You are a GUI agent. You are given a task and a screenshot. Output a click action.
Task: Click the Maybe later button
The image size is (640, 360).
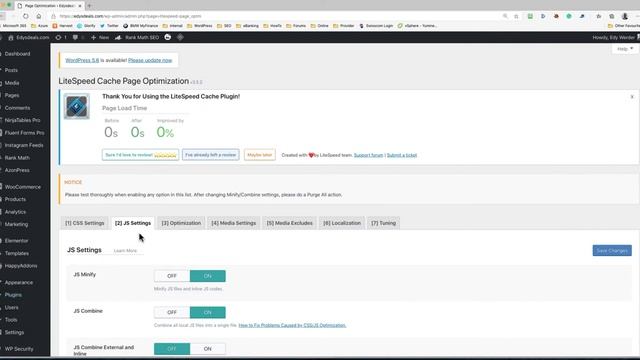point(260,155)
